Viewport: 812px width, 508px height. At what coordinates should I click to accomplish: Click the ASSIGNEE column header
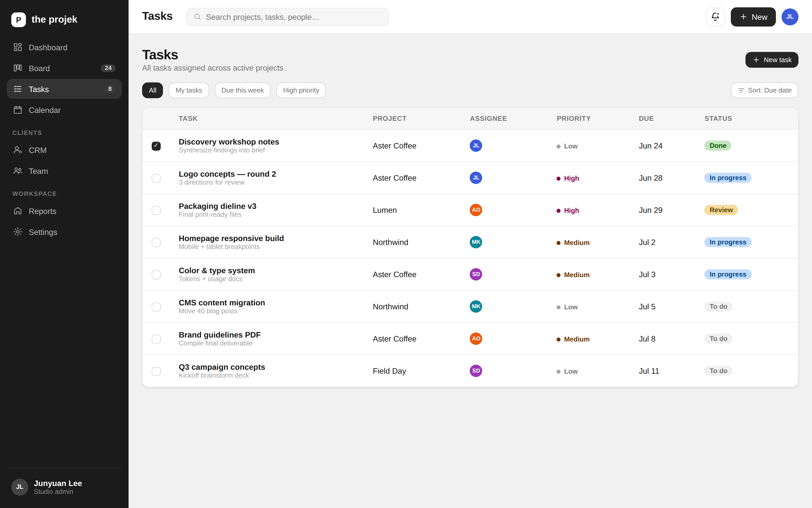tap(488, 119)
